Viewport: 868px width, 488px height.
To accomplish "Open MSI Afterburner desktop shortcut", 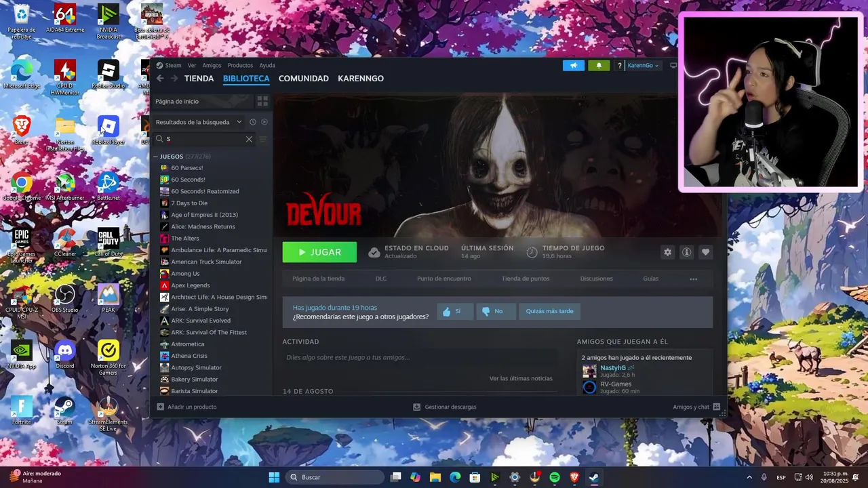I will [65, 186].
